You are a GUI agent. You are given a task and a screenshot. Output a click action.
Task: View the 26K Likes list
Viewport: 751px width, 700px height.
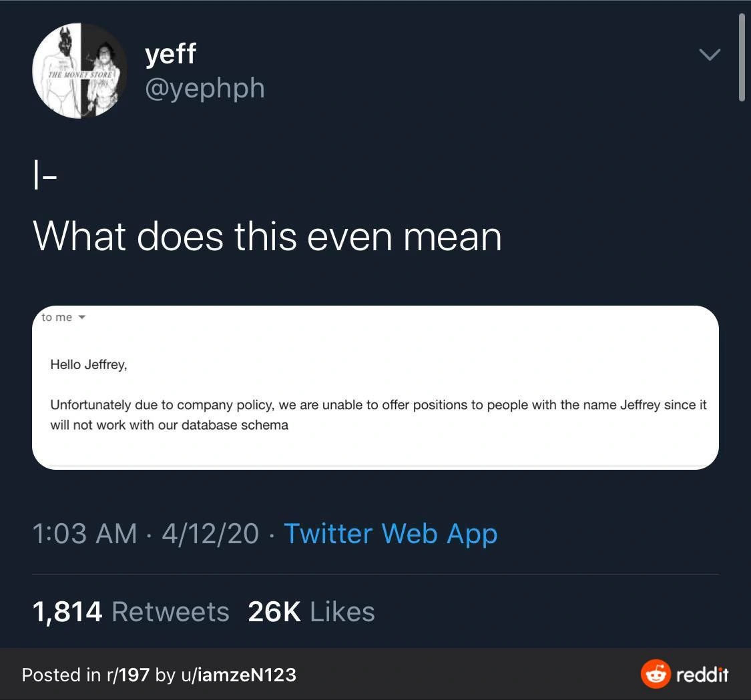[x=311, y=611]
